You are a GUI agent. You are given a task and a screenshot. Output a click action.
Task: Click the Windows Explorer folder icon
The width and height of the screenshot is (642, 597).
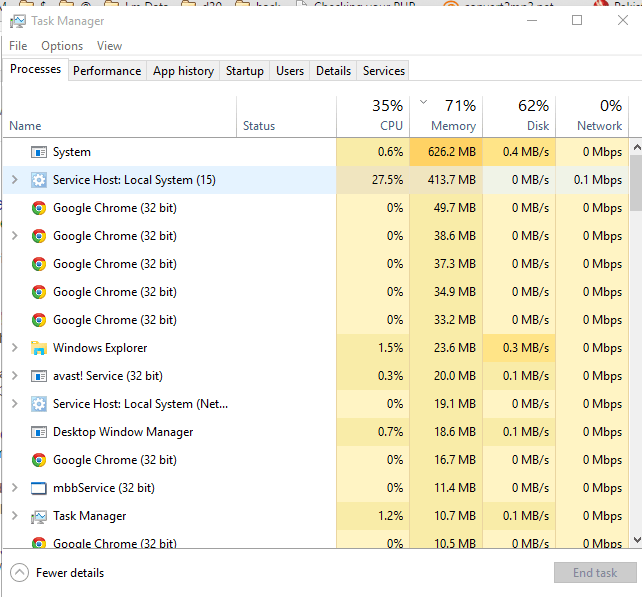pos(39,348)
